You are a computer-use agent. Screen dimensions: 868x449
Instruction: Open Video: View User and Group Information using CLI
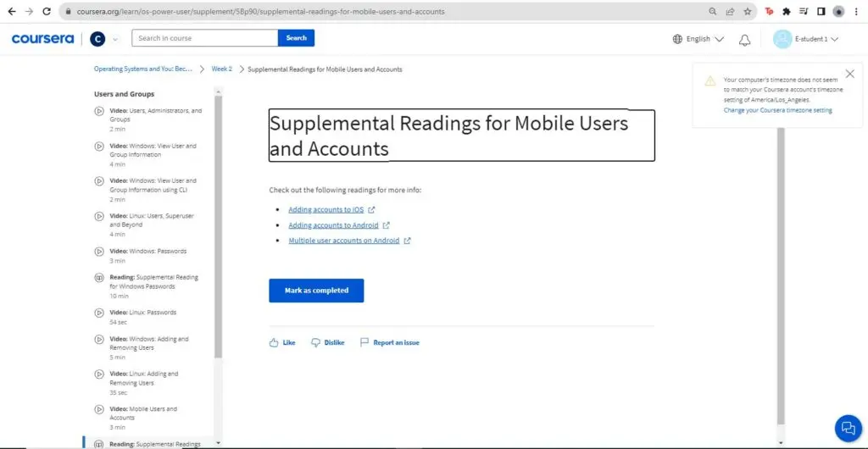coord(153,190)
